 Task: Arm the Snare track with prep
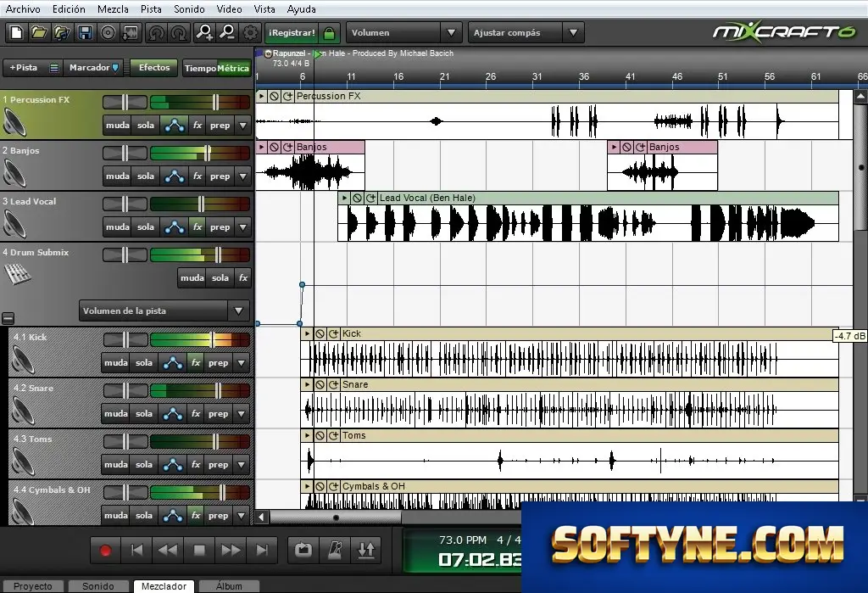tap(218, 414)
